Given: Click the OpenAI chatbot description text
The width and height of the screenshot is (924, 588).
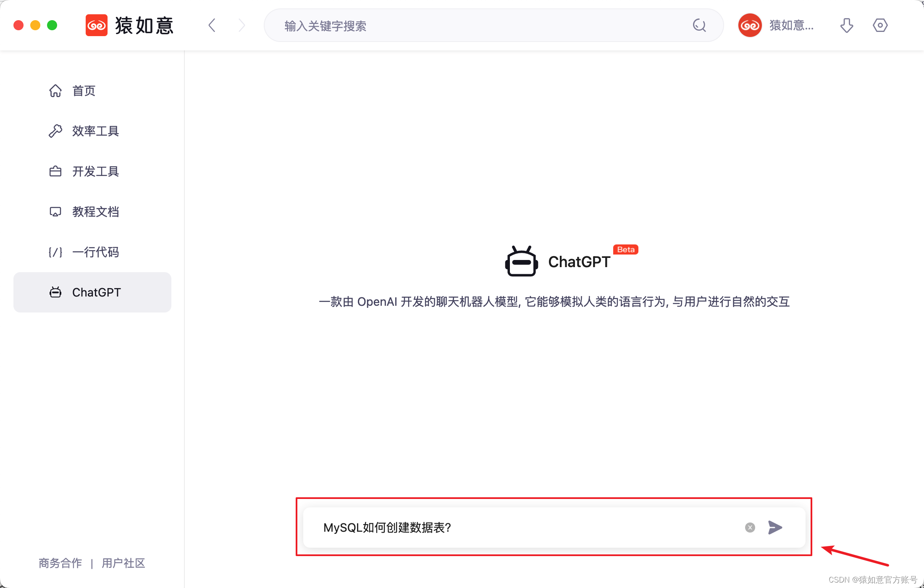Looking at the screenshot, I should (x=554, y=302).
